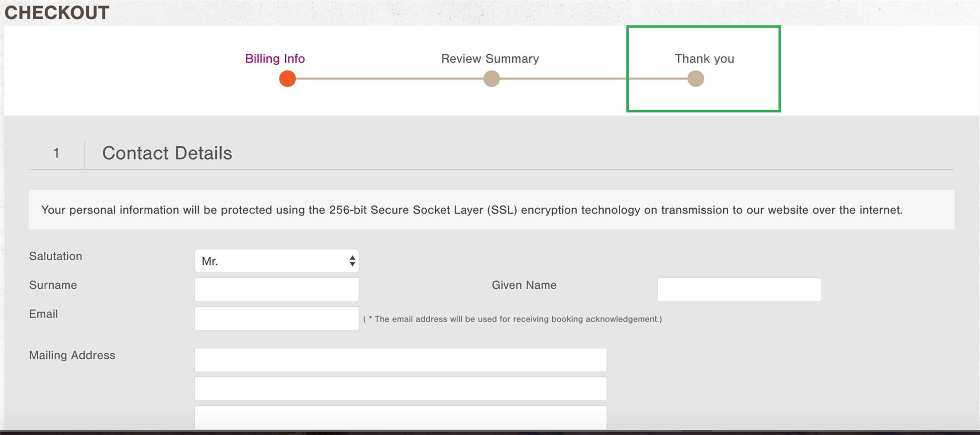Click the Email field label
The width and height of the screenshot is (980, 435).
(x=44, y=314)
